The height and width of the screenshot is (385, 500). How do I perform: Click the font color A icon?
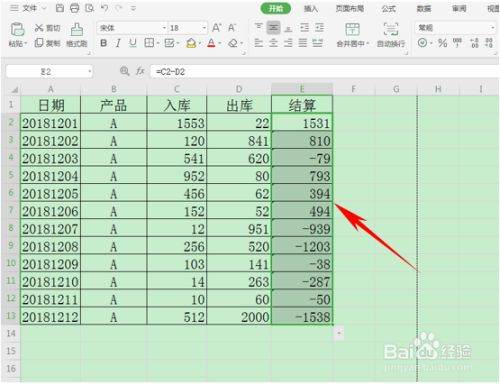coord(211,43)
